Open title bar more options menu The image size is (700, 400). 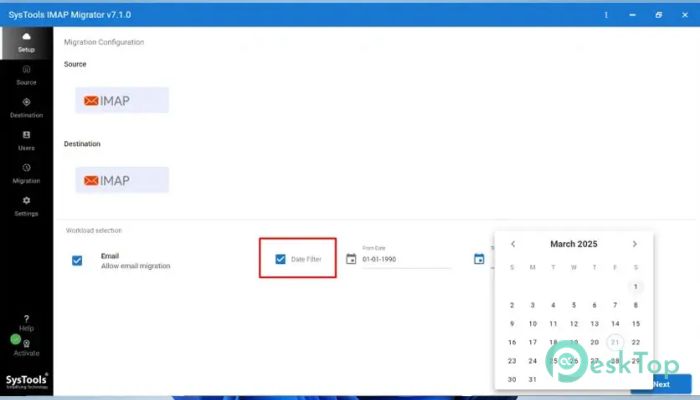click(606, 15)
